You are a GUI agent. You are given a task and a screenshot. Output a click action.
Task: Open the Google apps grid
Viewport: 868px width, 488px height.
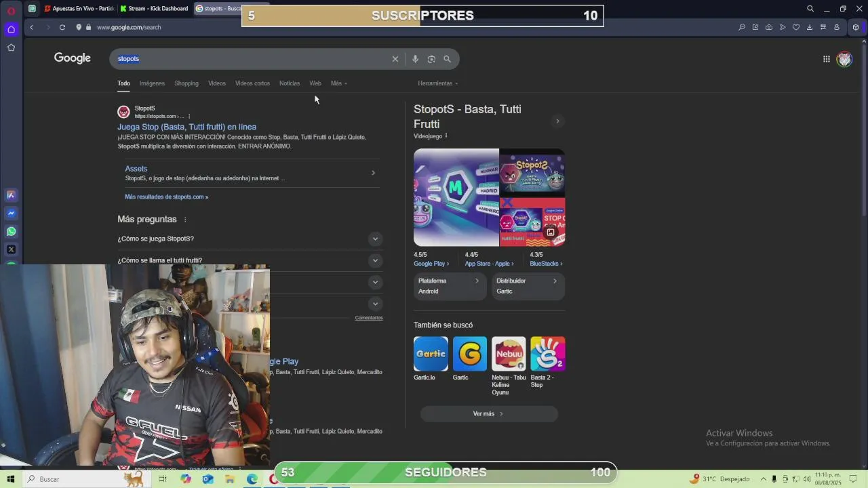pyautogui.click(x=827, y=59)
